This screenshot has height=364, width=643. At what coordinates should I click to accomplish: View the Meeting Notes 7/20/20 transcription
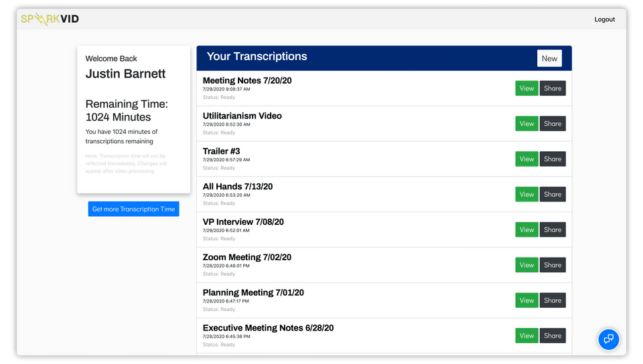[526, 88]
